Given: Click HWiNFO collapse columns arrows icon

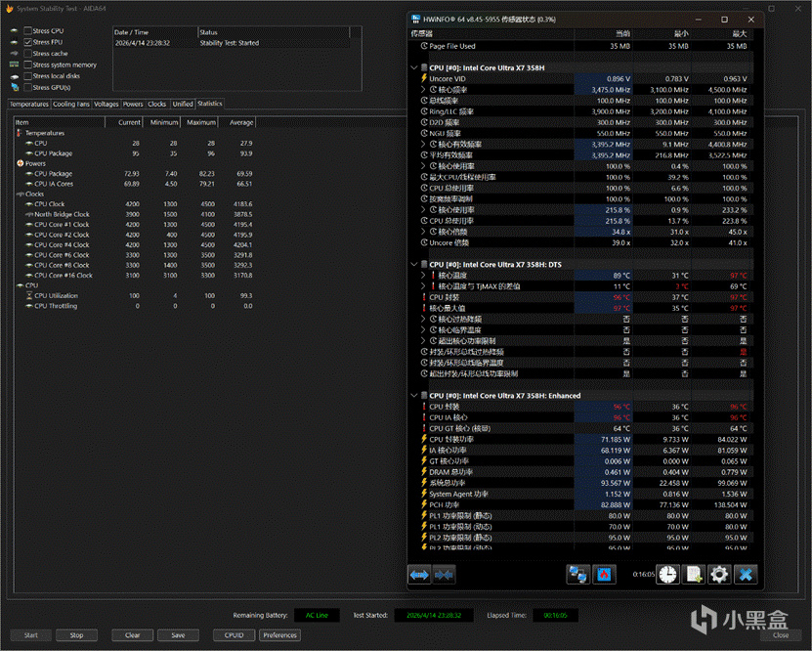Looking at the screenshot, I should (444, 575).
